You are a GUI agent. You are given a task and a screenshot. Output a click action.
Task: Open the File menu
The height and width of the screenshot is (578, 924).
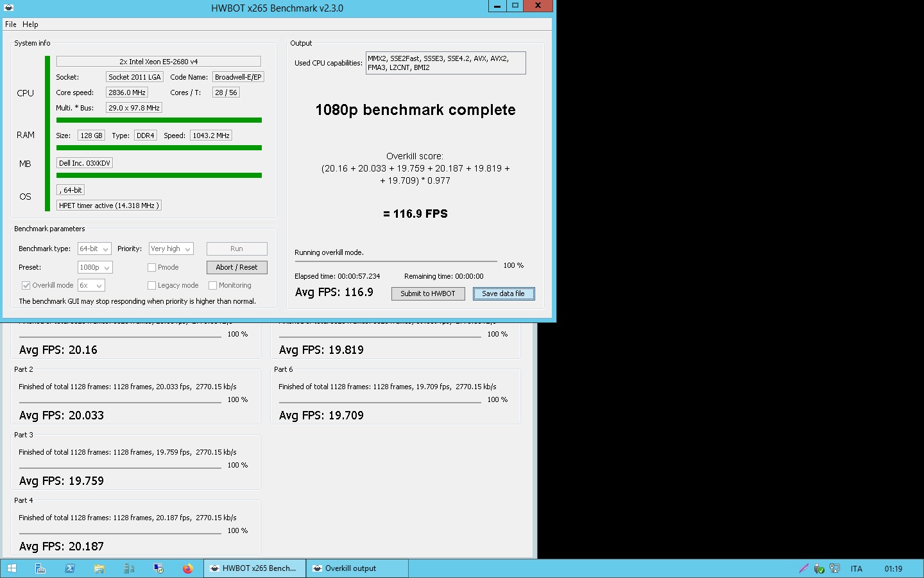pos(10,24)
